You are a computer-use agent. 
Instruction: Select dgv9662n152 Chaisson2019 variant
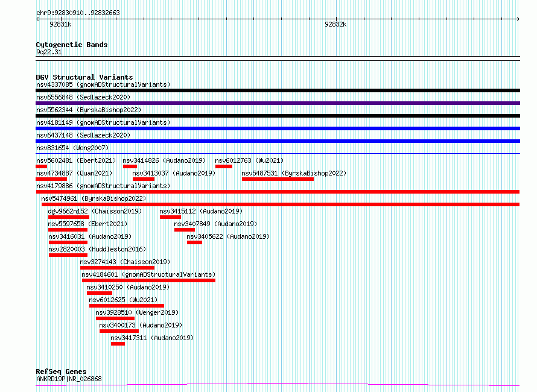[x=95, y=211]
